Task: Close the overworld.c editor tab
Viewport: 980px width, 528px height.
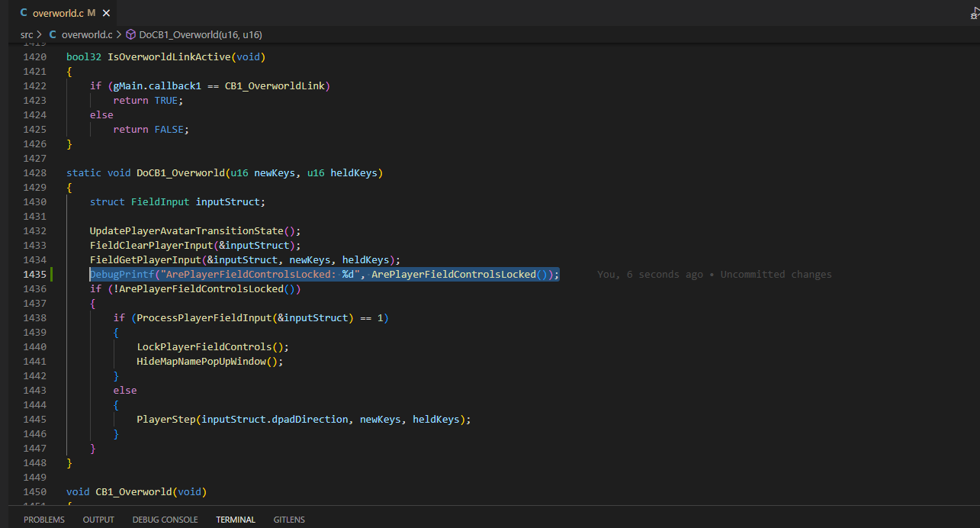Action: click(x=105, y=13)
